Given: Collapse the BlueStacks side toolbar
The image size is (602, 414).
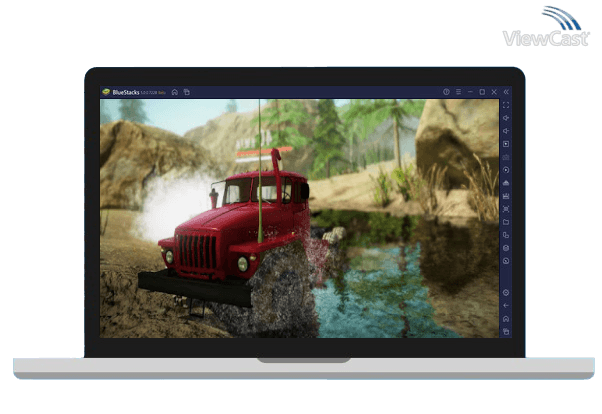Looking at the screenshot, I should pyautogui.click(x=506, y=92).
